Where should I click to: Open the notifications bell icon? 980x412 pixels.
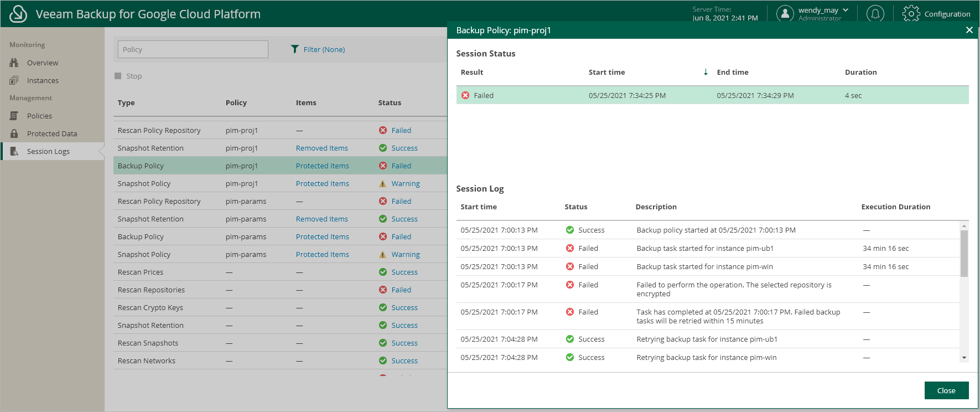(875, 14)
